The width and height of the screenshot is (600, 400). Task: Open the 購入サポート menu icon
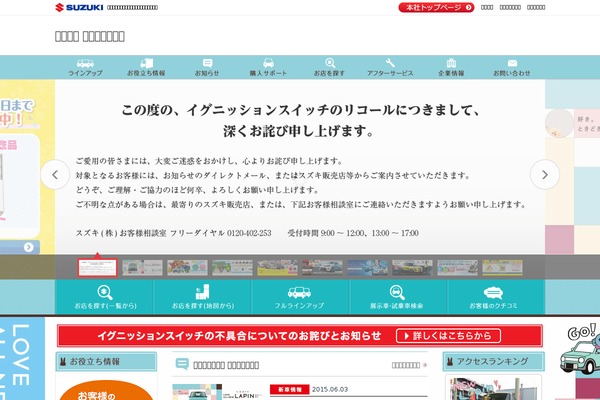268,68
